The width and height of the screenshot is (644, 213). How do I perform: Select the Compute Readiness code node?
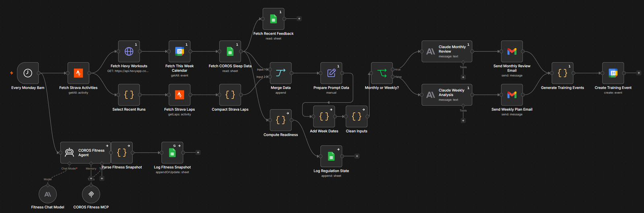(281, 120)
